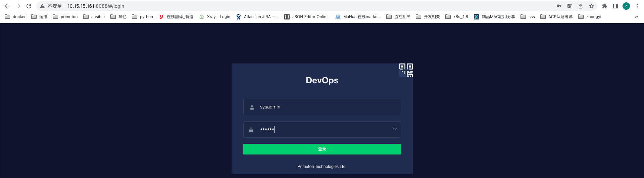644x178 pixels.
Task: Click the share page icon
Action: pyautogui.click(x=581, y=6)
